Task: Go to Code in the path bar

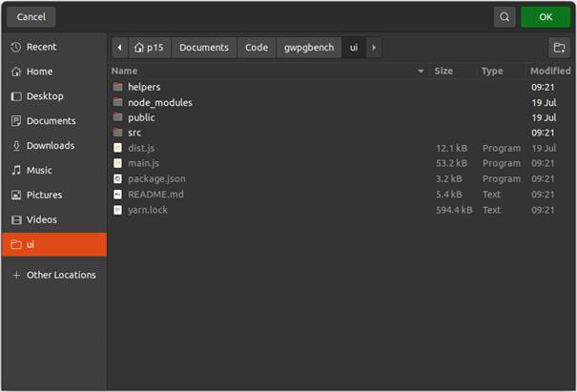Action: (257, 48)
